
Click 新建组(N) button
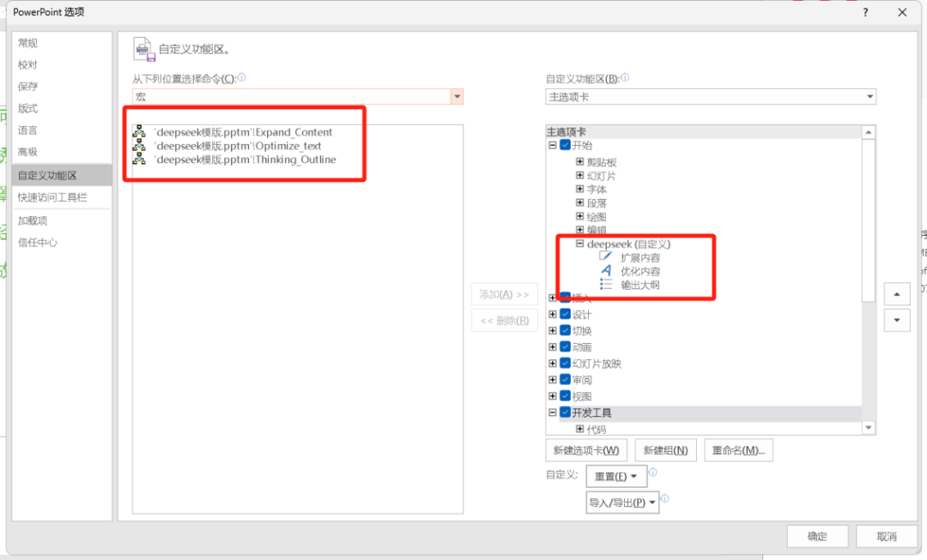pos(666,450)
